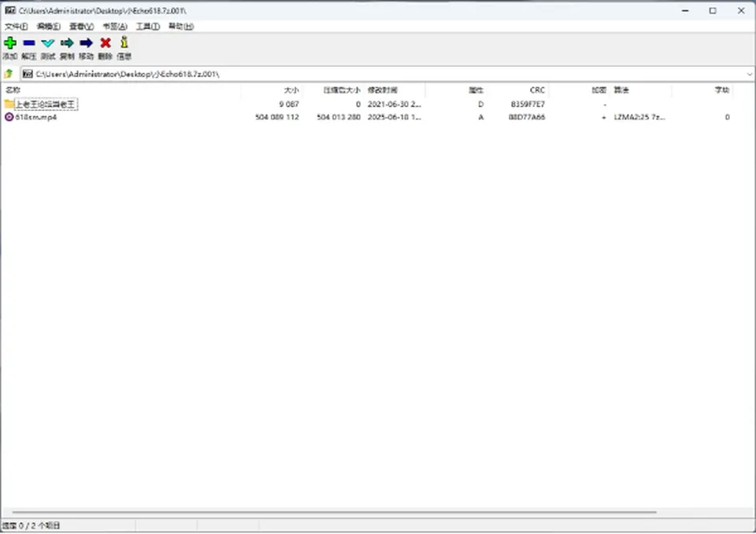The width and height of the screenshot is (756, 534).
Task: Click the packed size value 504 013 280
Action: point(339,117)
